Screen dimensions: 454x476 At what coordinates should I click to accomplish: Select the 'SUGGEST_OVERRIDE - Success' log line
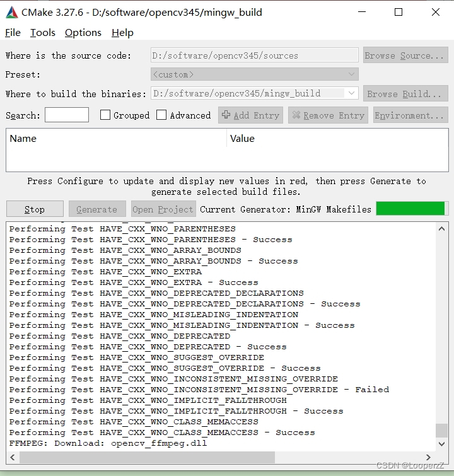pyautogui.click(x=165, y=368)
